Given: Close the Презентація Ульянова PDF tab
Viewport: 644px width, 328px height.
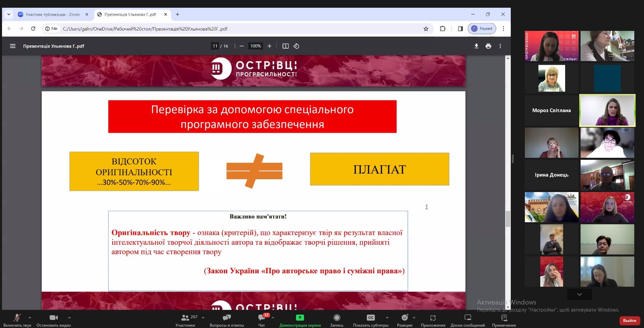Looking at the screenshot, I should pyautogui.click(x=165, y=14).
